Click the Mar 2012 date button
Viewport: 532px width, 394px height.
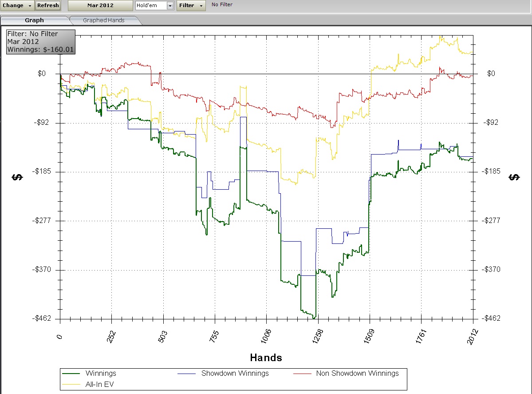(x=100, y=5)
